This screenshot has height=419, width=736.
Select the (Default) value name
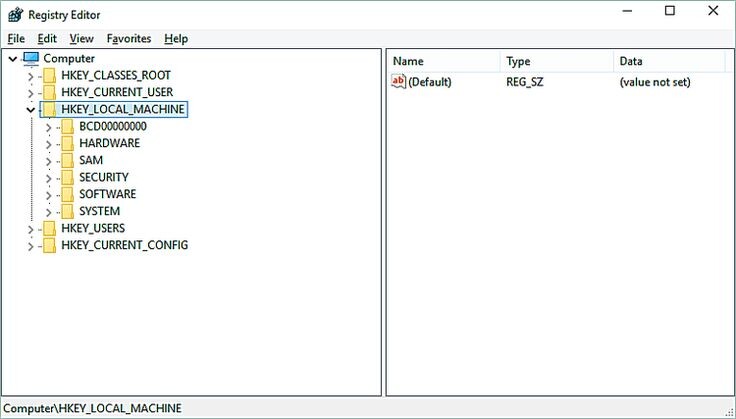point(430,82)
